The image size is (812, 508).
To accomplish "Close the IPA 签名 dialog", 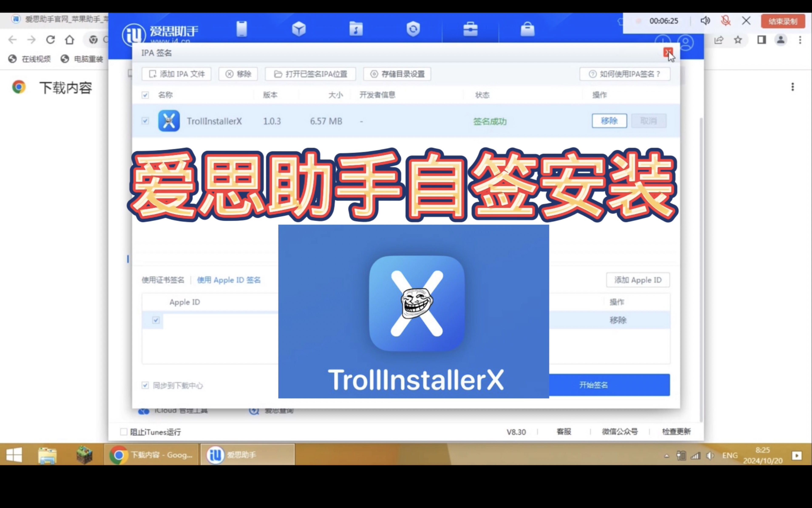I will [x=668, y=53].
